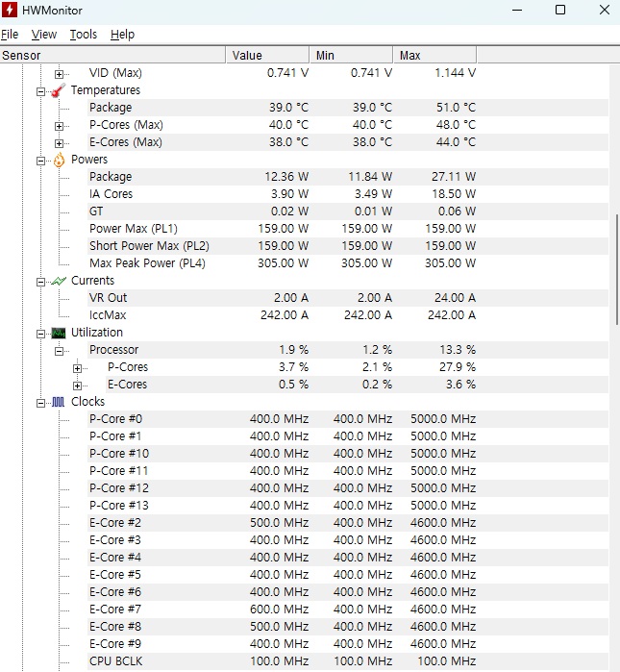Click the Utilization monitor icon

tap(59, 333)
